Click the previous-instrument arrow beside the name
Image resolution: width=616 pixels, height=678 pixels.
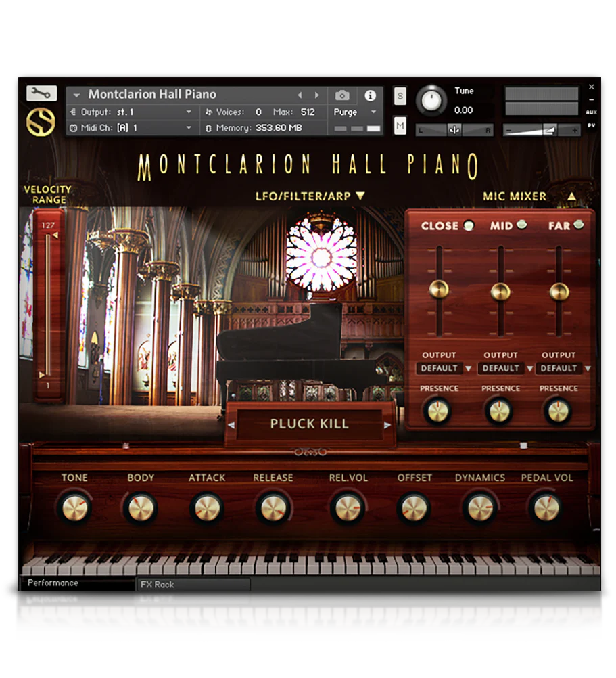coord(300,95)
